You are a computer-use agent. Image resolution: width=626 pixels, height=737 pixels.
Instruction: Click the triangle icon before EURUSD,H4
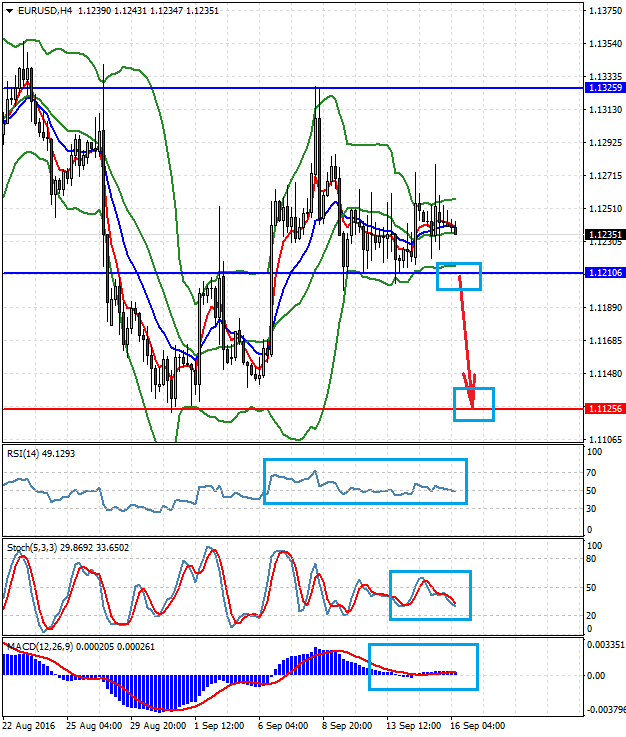coord(8,11)
